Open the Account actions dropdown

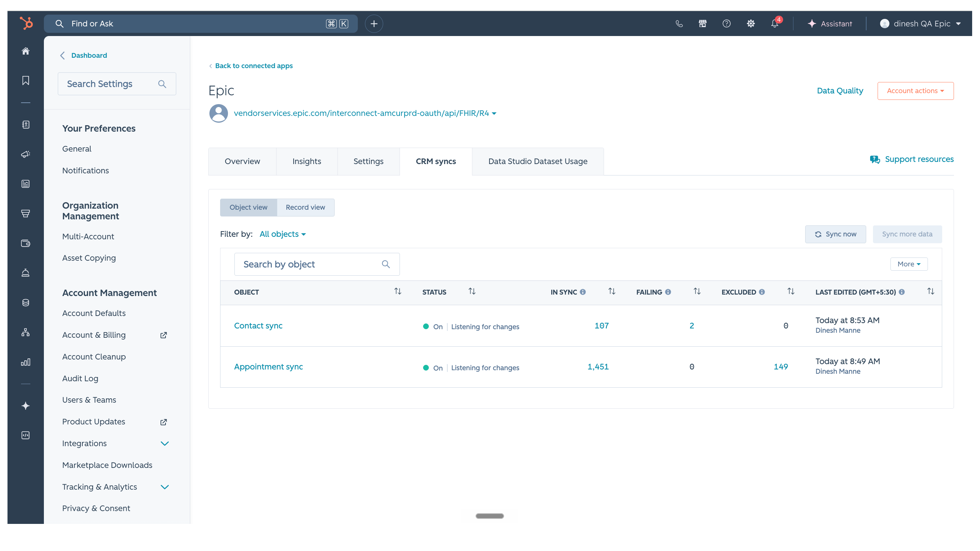(915, 91)
